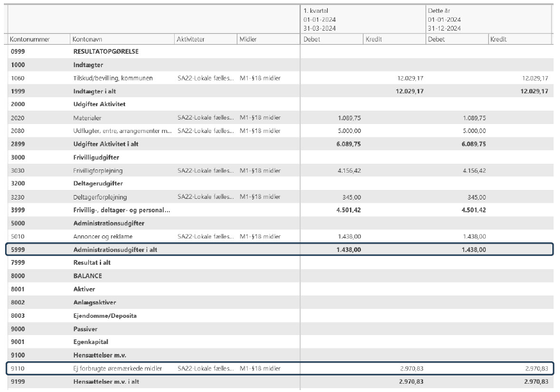
Task: Select the Indtægter i alt row
Action: point(280,91)
